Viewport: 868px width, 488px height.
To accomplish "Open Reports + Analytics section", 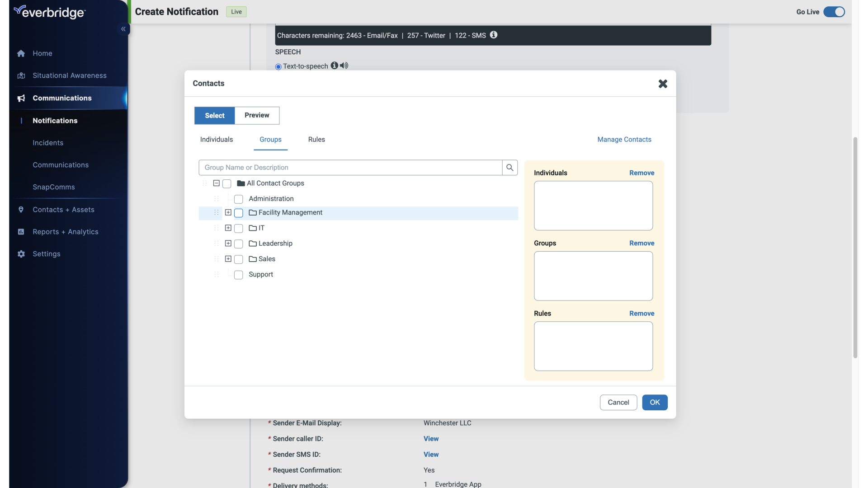I will (x=65, y=232).
